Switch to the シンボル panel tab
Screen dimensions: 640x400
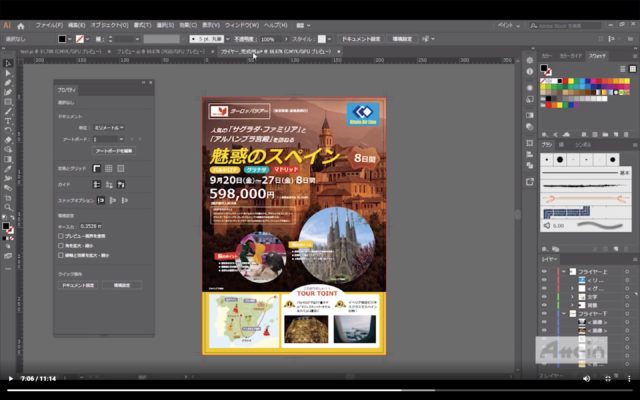coord(583,145)
